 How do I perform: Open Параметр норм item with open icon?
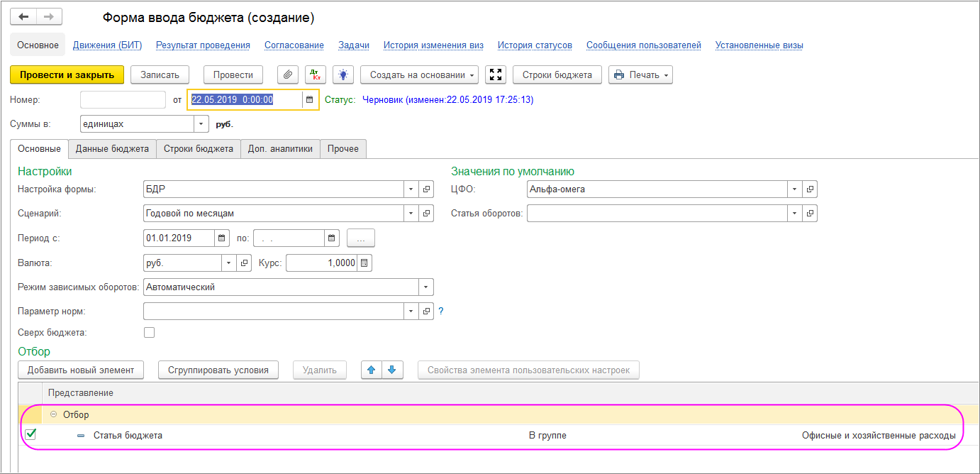[427, 312]
